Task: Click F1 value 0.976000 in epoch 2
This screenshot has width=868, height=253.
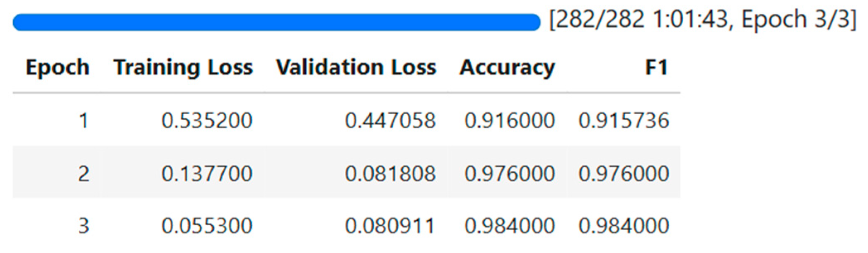Action: tap(624, 173)
